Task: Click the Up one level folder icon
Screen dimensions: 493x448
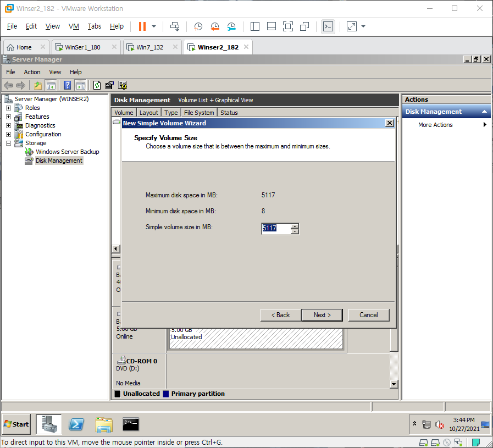Action: click(x=38, y=85)
